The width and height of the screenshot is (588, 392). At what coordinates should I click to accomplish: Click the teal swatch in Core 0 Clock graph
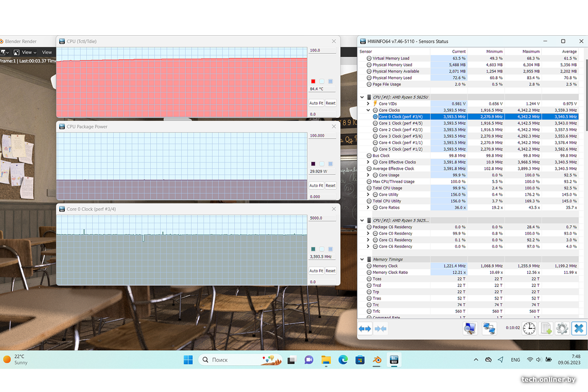click(x=313, y=249)
